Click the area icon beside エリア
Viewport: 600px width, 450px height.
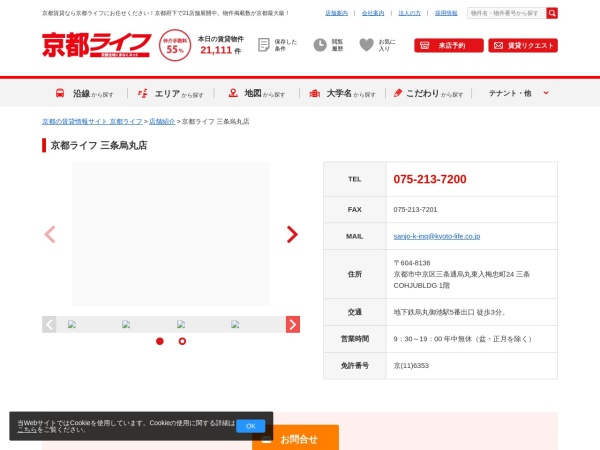143,93
